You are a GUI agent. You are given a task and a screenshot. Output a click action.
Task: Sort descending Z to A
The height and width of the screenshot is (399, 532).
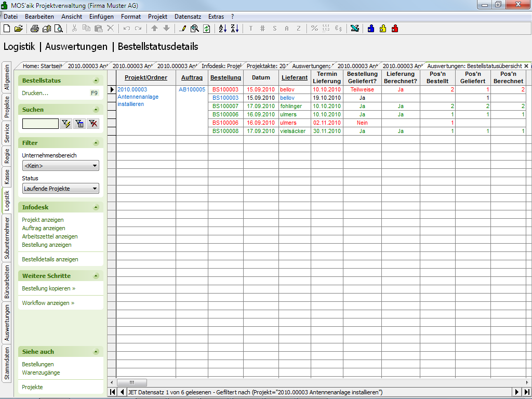[x=235, y=29]
